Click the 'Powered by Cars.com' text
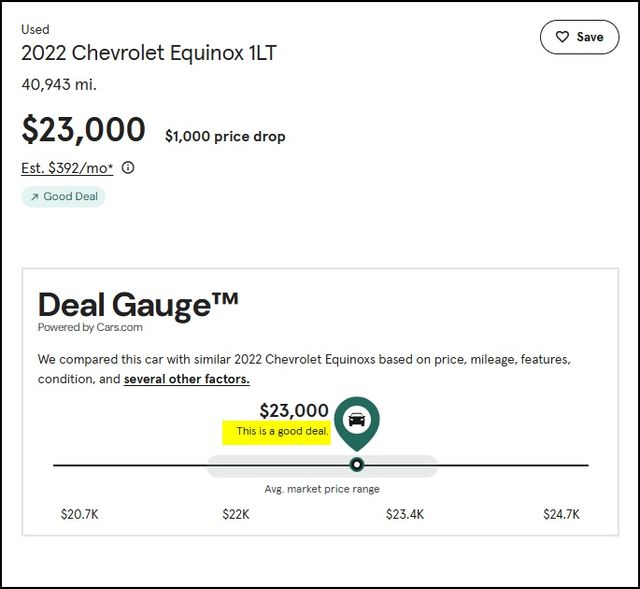Image resolution: width=640 pixels, height=589 pixels. click(x=90, y=327)
